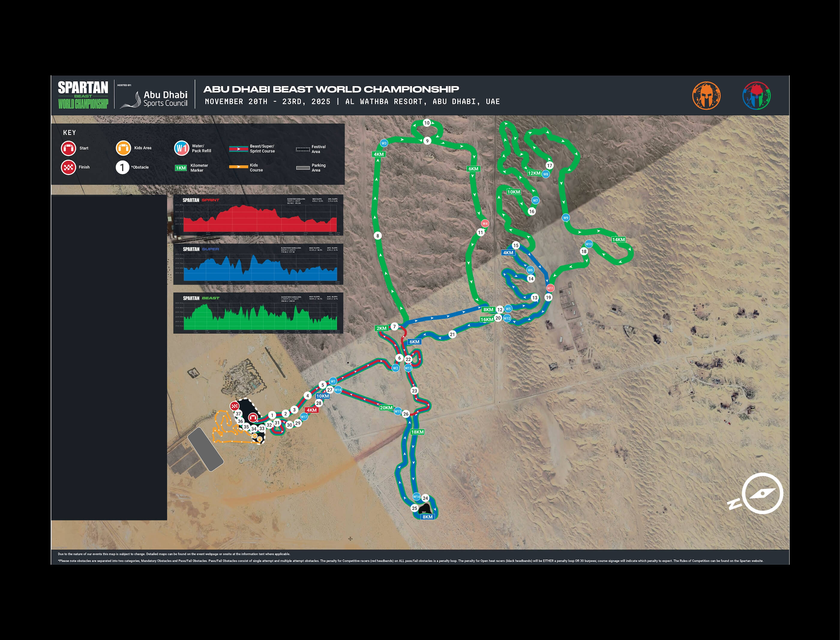Screen dimensions: 840x640
Task: Click the checkered Finish icon in the key
Action: coord(68,167)
